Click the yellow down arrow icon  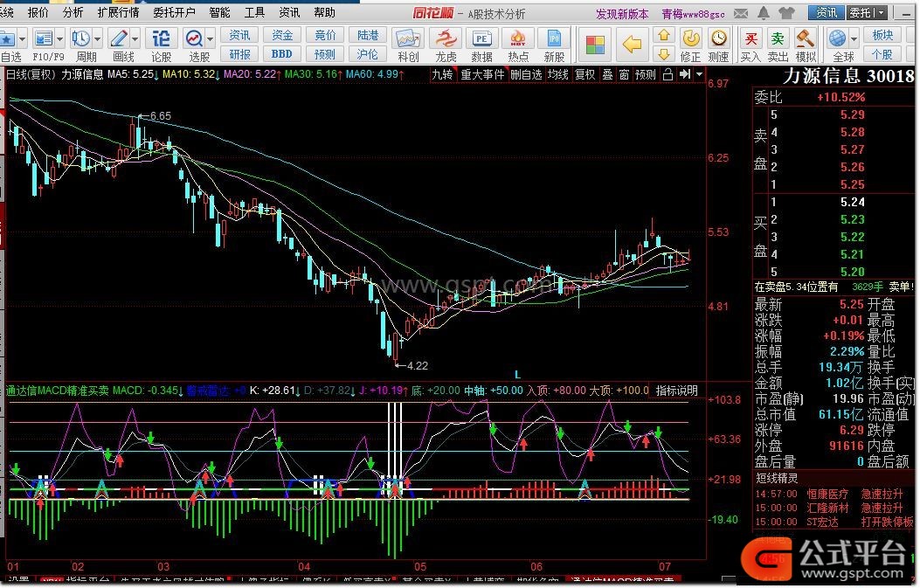coord(664,54)
